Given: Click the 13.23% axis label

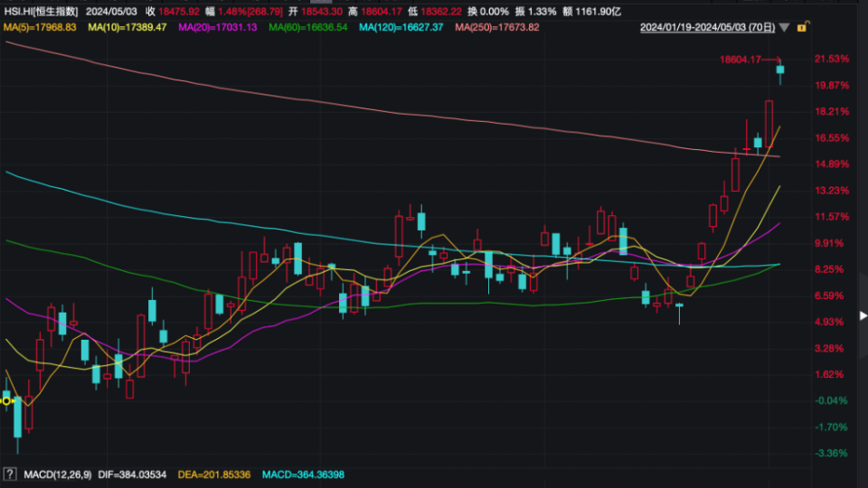Looking at the screenshot, I should coord(832,191).
